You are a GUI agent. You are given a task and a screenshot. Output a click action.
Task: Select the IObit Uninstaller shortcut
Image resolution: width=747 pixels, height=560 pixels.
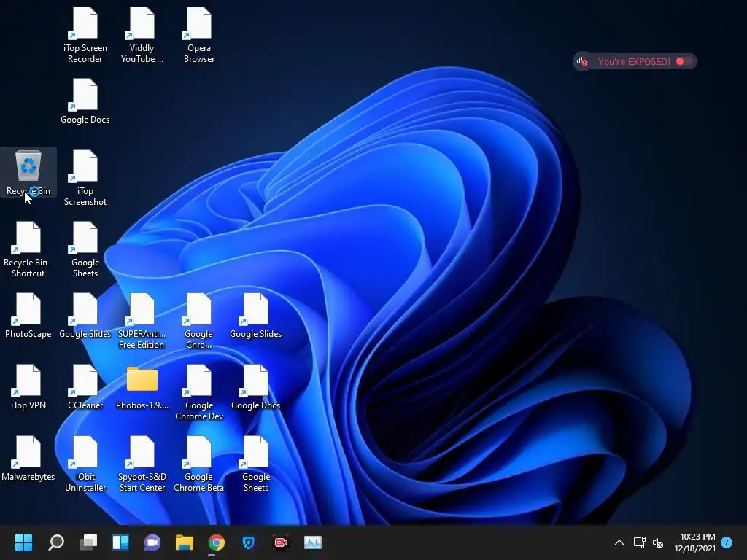tap(85, 464)
